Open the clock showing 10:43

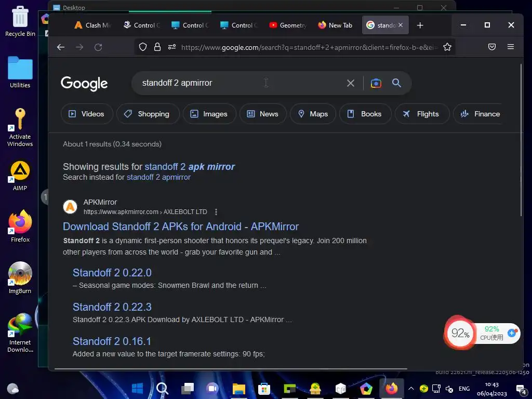(492, 389)
